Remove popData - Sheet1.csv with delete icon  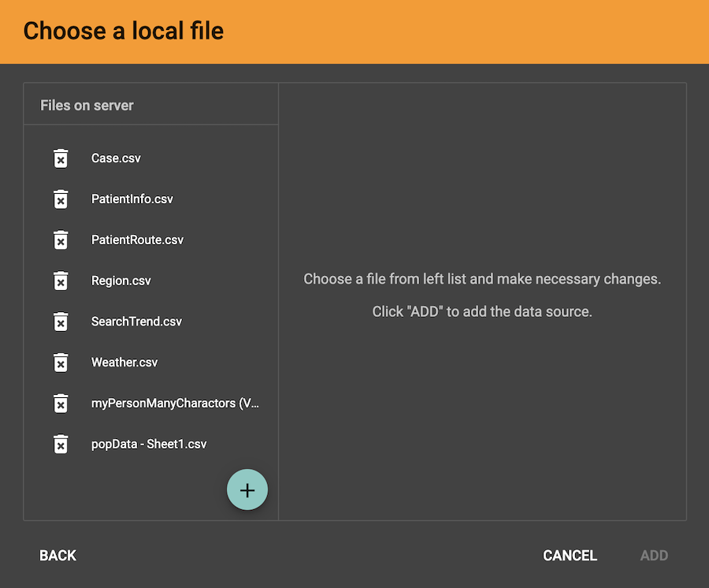click(x=61, y=444)
